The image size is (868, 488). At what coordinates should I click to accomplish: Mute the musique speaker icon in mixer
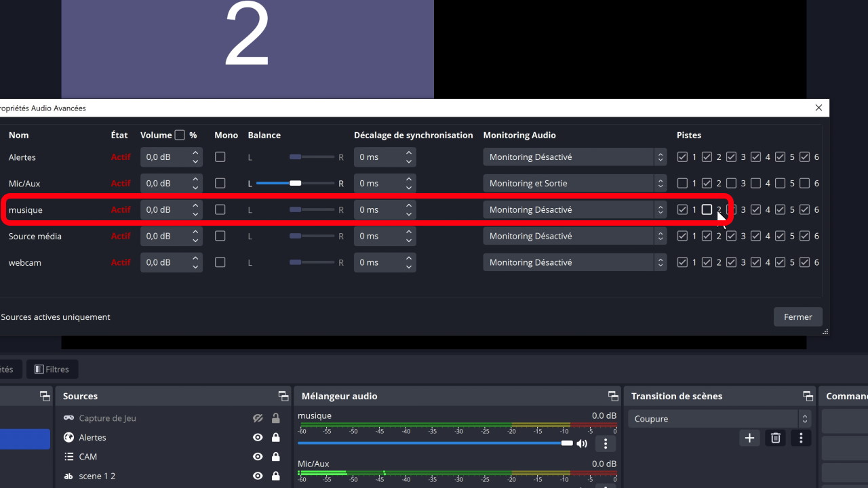pos(582,444)
